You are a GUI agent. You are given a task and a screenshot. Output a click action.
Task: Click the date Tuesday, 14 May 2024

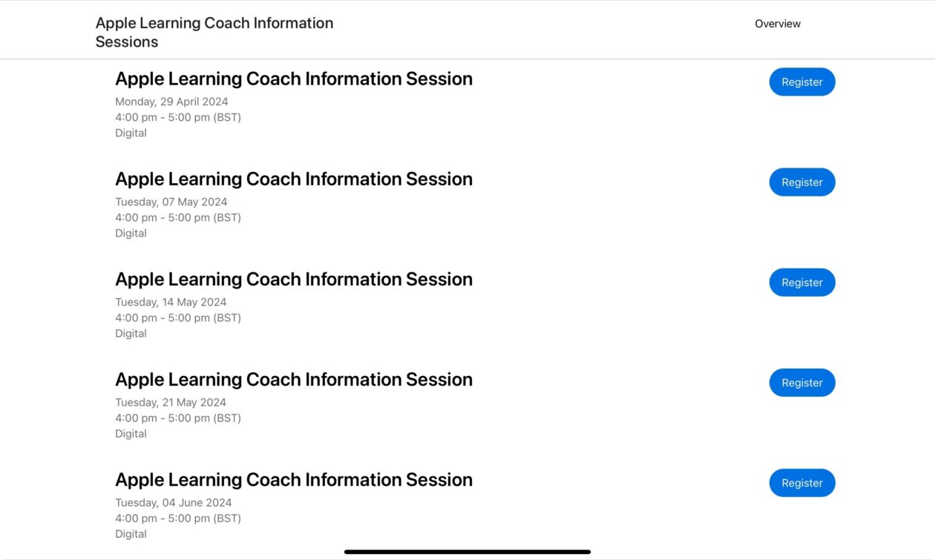[x=171, y=301]
